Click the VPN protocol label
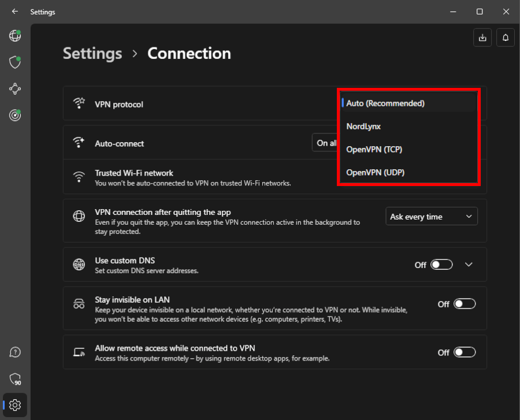The height and width of the screenshot is (420, 520). [119, 105]
